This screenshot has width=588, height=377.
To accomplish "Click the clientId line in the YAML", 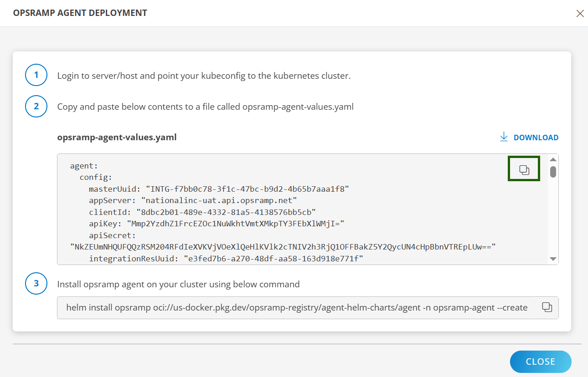I will pyautogui.click(x=202, y=212).
